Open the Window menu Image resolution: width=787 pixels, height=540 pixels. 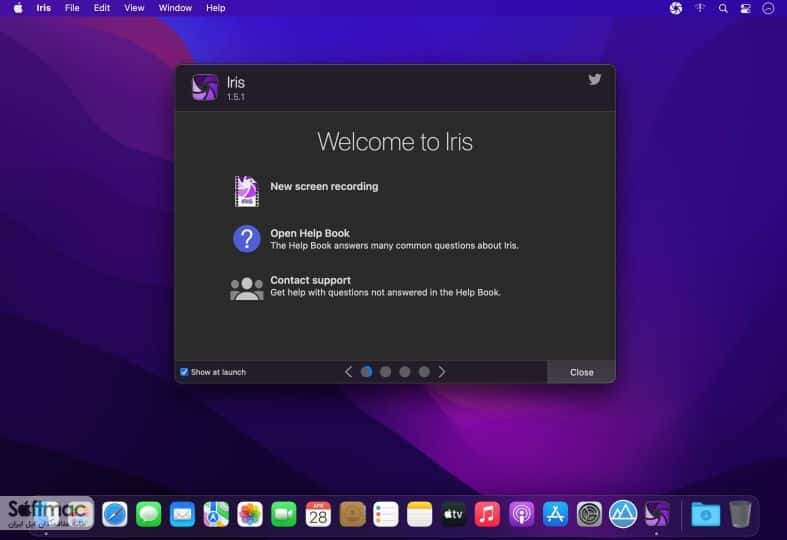coord(175,8)
